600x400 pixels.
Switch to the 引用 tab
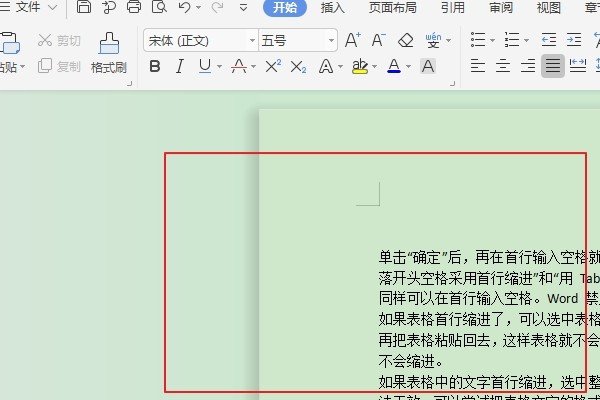[x=453, y=8]
